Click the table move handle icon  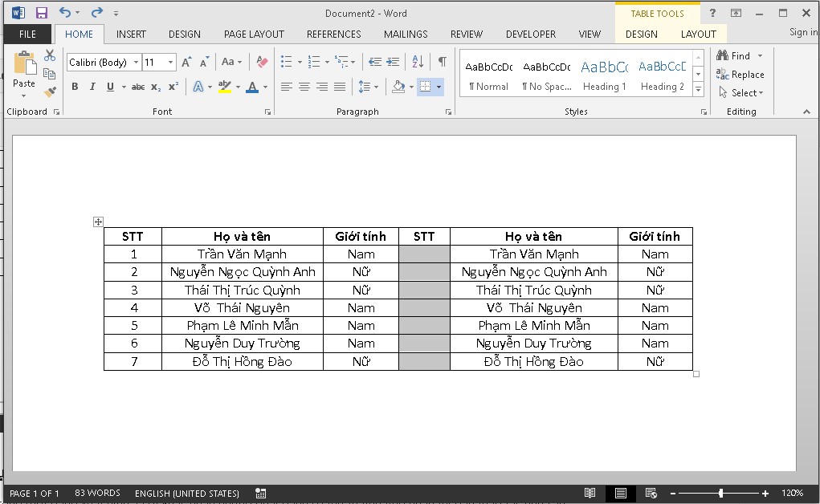point(98,222)
